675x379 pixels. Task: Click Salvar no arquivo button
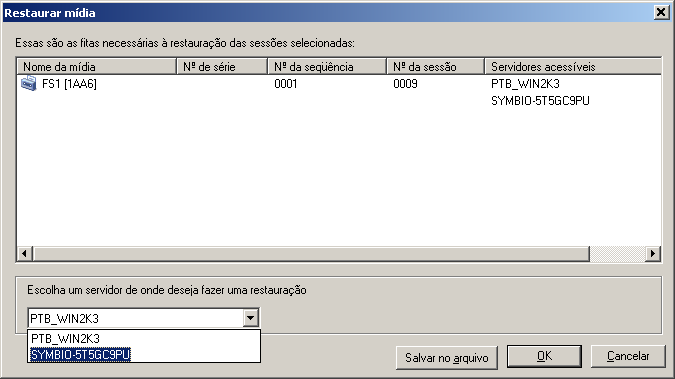pos(446,357)
